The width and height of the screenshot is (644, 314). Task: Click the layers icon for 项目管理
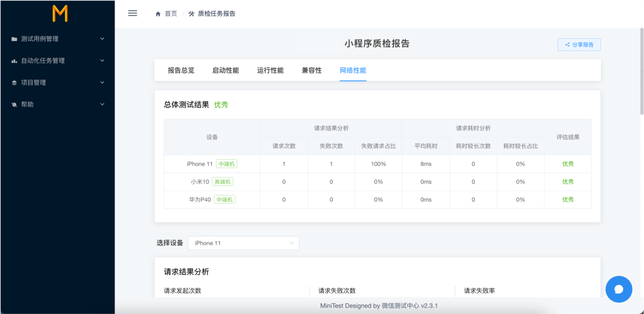(14, 82)
